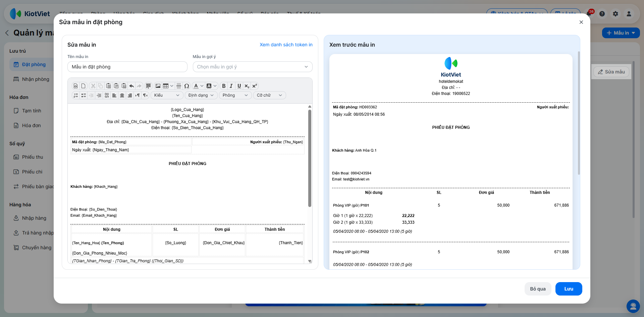Open the Mẫu in button dropdown
Viewport: 644px width, 317px height.
(x=621, y=33)
